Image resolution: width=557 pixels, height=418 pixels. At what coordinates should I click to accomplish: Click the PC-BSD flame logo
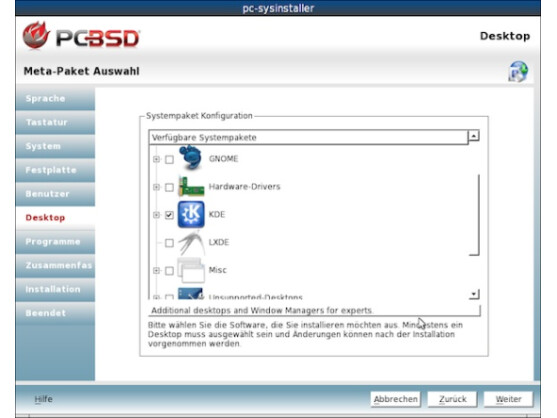36,35
